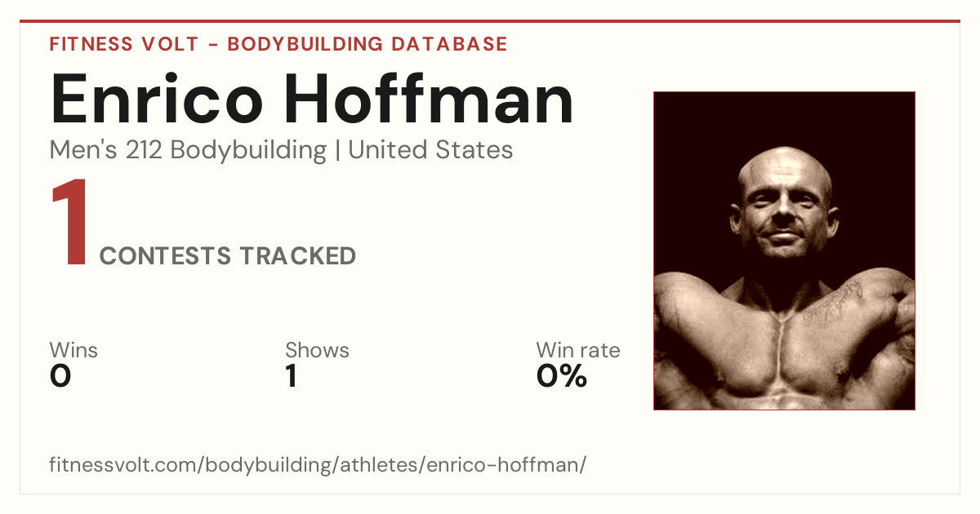Open the fitnessvolt.com athlete URL link
Viewport: 980px width, 514px height.
click(x=318, y=465)
